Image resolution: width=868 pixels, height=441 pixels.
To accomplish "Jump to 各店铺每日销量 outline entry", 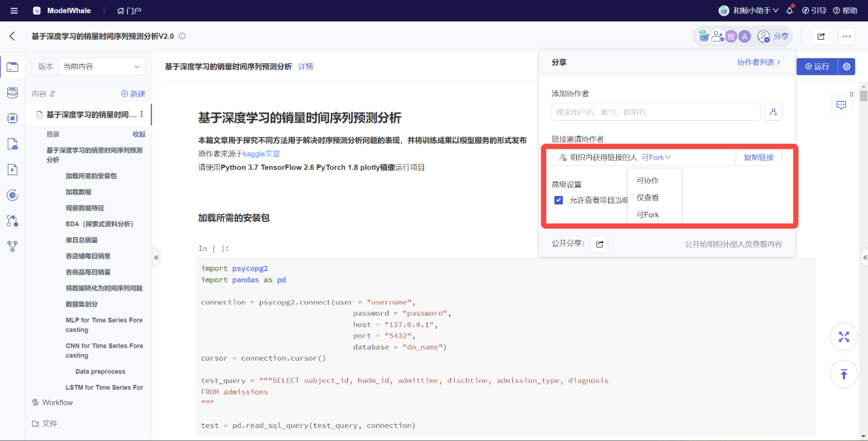I will 88,256.
